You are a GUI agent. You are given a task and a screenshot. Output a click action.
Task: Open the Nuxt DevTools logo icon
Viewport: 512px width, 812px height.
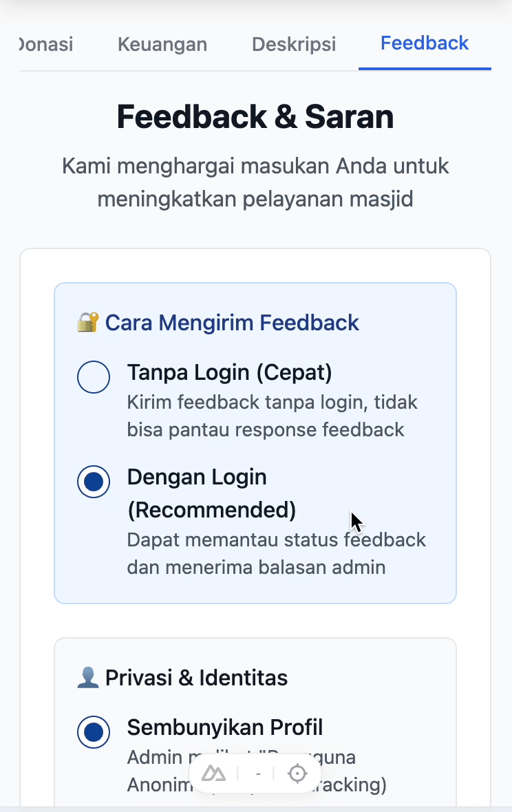[213, 773]
